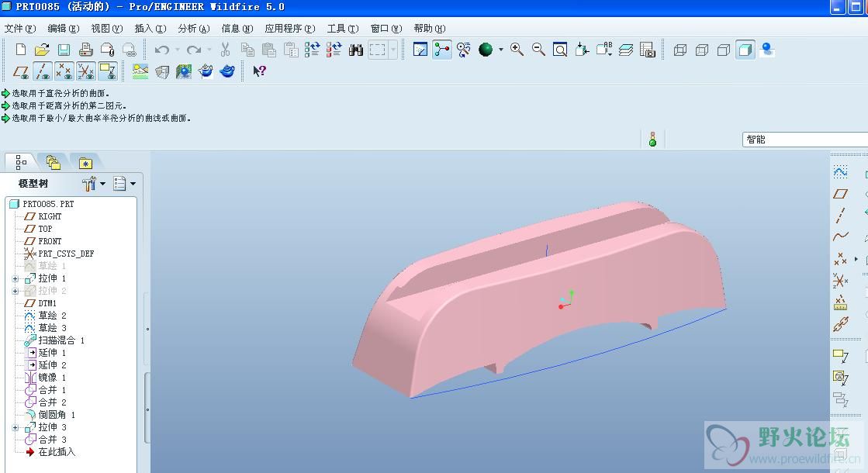The width and height of the screenshot is (868, 473).
Task: Click the Cut scissors icon
Action: 225,50
